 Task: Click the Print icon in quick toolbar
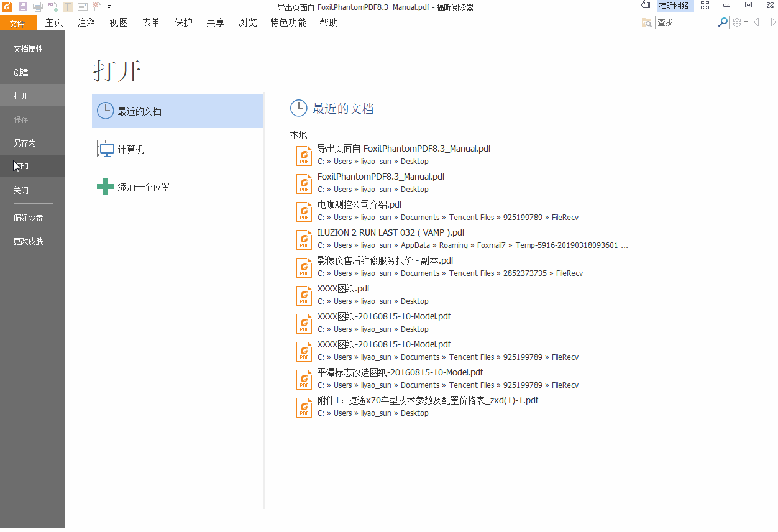pyautogui.click(x=38, y=7)
